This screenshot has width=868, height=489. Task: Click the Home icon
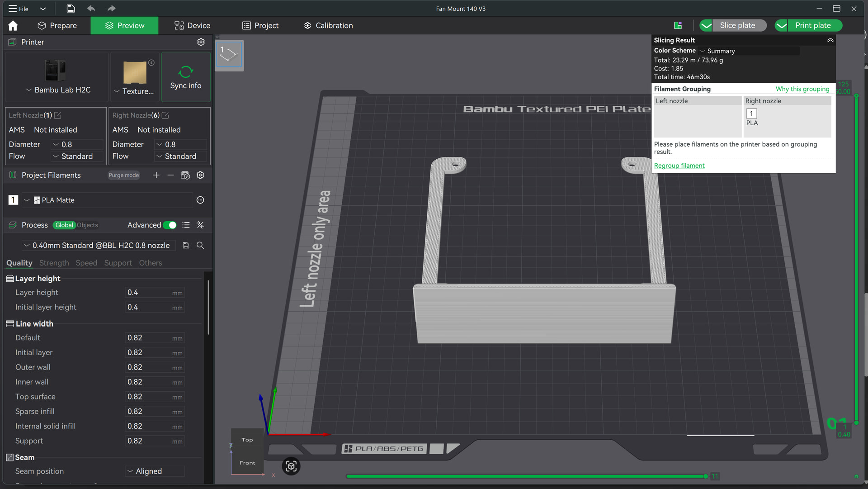pyautogui.click(x=13, y=26)
